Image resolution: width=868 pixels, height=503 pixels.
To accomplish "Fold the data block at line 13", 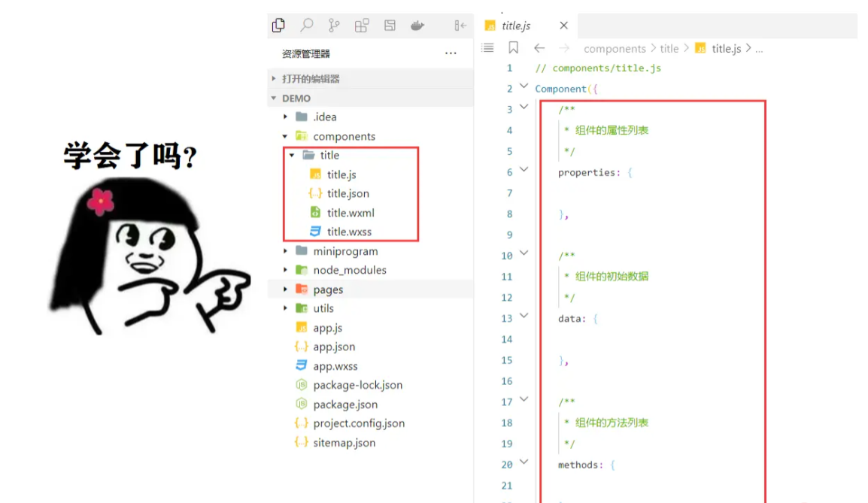I will click(x=524, y=316).
